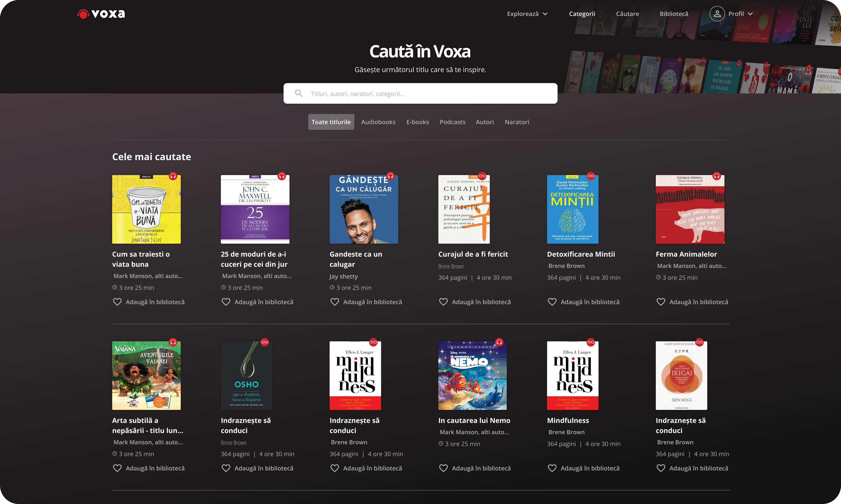The image size is (841, 504).
Task: Click the magnifying glass search icon
Action: [x=299, y=93]
